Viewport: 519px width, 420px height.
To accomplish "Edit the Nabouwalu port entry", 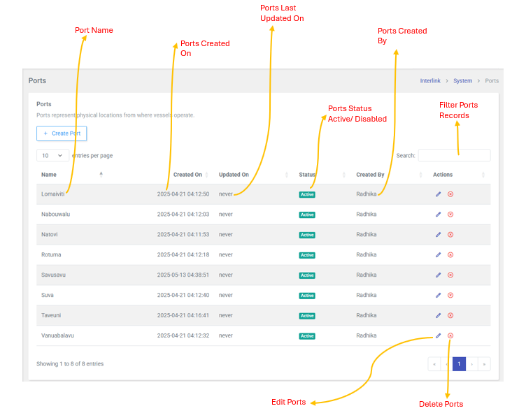I will pyautogui.click(x=439, y=215).
